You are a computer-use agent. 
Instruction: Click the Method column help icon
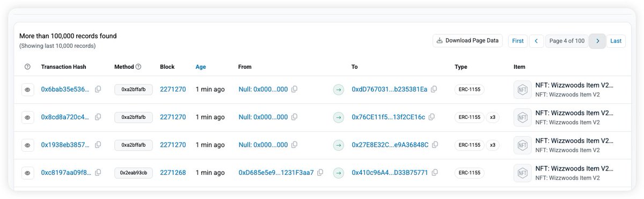pos(138,67)
